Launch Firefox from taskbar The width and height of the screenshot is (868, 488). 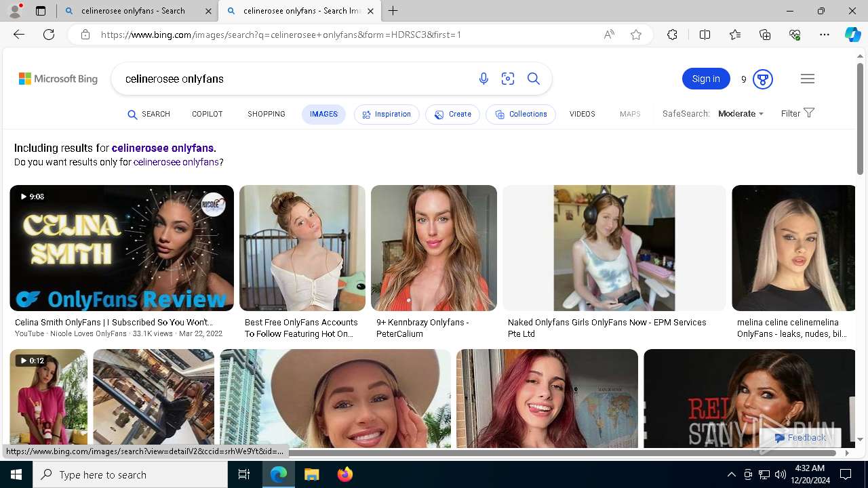345,474
